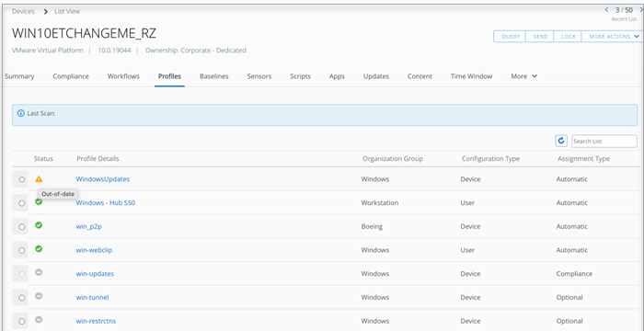Switch to the Summary tab

point(19,76)
